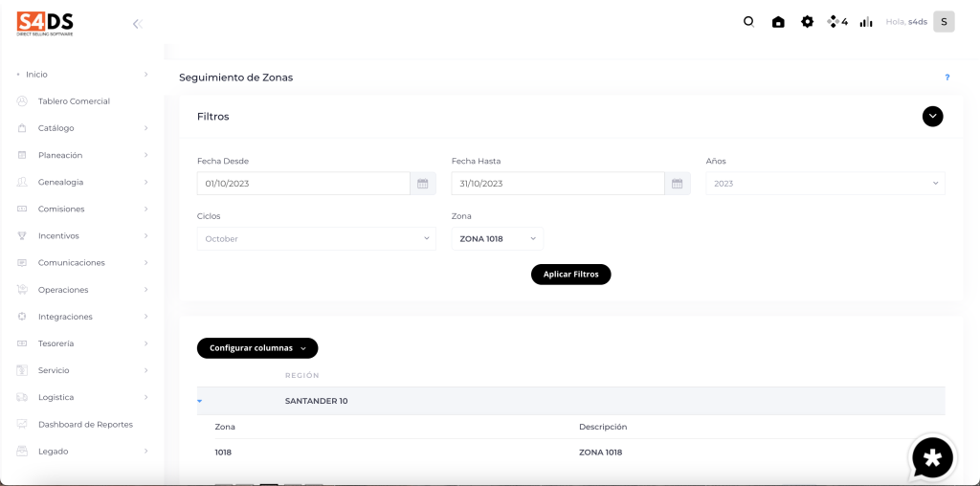Click the Fecha Desde date input field
Screen dimensions: 980x486
(x=303, y=184)
